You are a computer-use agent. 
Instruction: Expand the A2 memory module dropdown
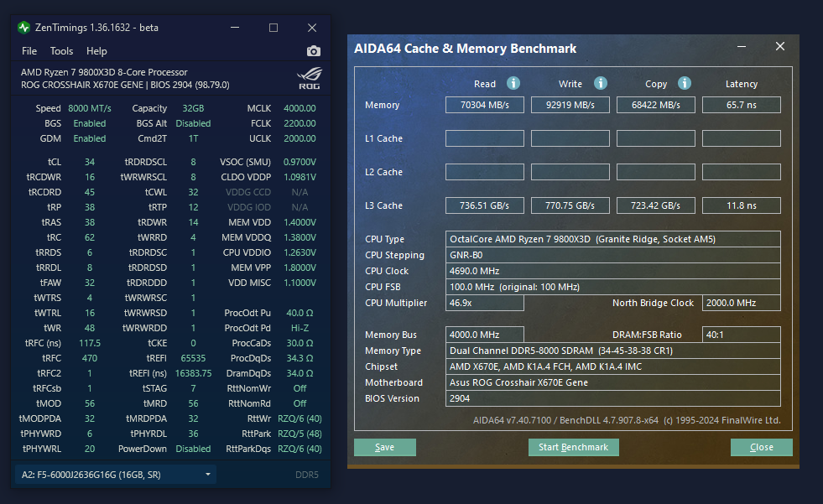click(206, 474)
